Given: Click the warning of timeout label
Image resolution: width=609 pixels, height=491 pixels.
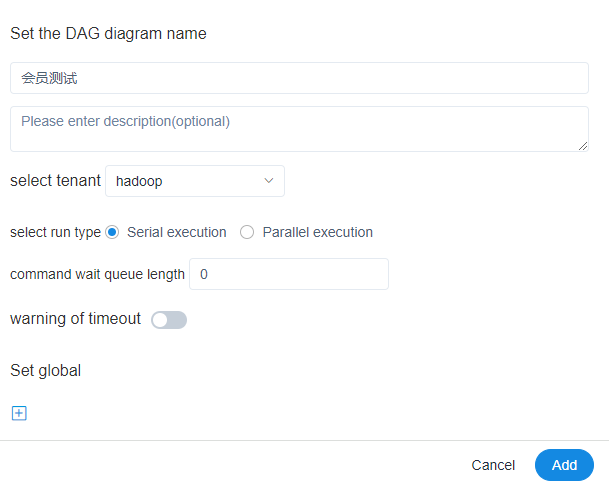Looking at the screenshot, I should pyautogui.click(x=75, y=319).
